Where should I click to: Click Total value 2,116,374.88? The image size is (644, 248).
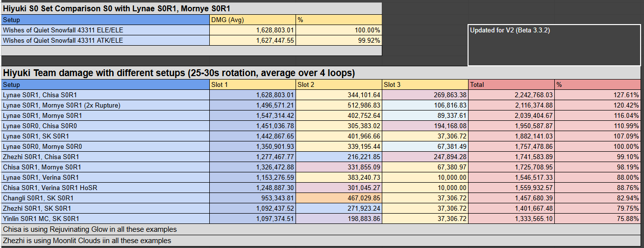pos(511,105)
